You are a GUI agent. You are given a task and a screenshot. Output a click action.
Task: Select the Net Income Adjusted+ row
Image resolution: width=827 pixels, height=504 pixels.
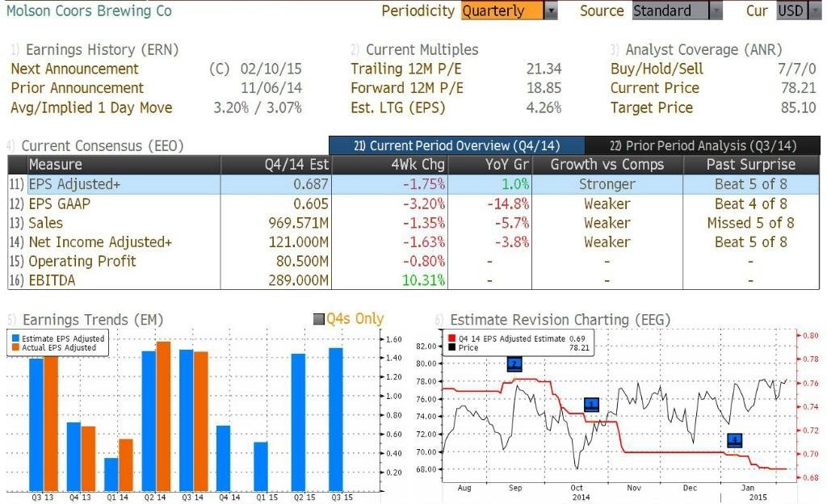(413, 242)
